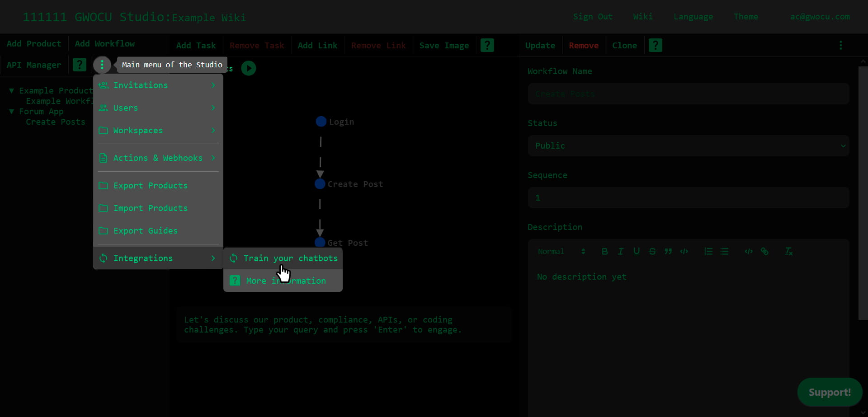Click Remove Link in the toolbar
868x417 pixels.
tap(378, 46)
